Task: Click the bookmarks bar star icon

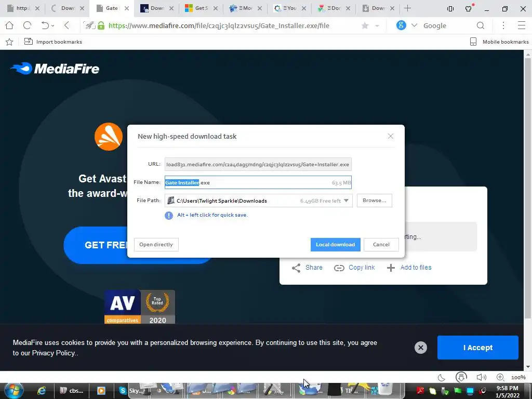Action: coord(9,42)
